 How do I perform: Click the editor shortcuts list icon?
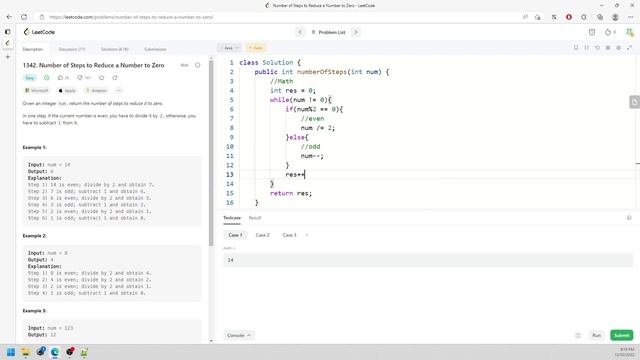tap(608, 48)
